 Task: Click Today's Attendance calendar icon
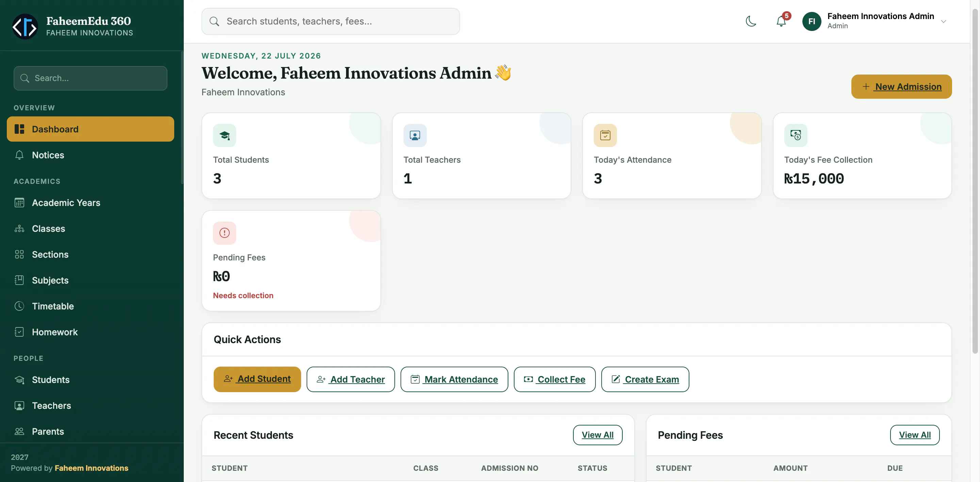coord(605,135)
